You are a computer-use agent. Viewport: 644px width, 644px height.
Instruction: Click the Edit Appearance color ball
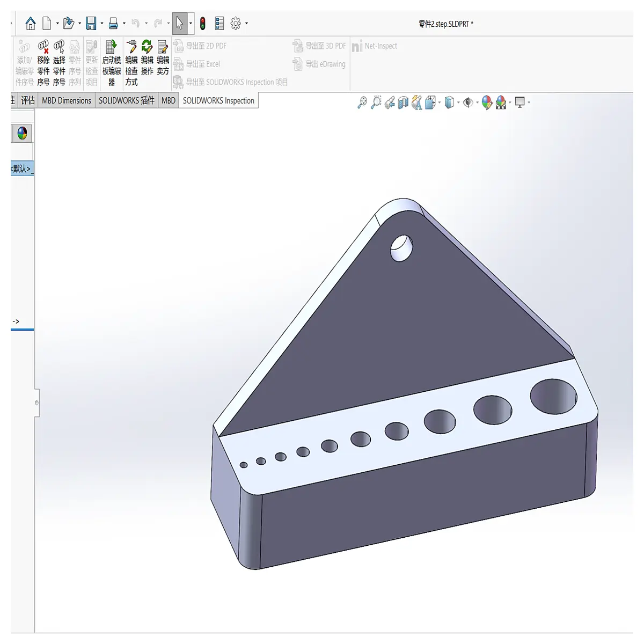[x=487, y=102]
